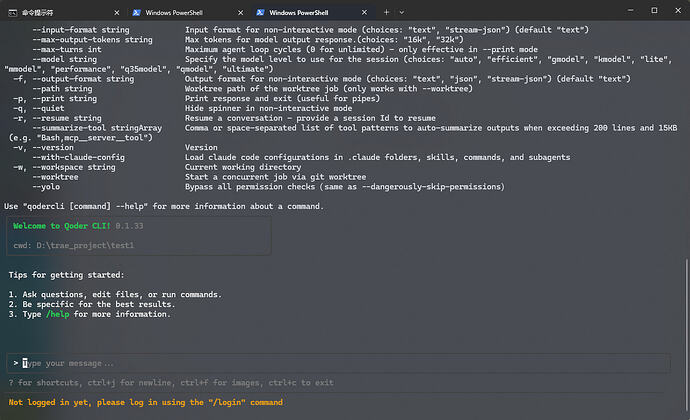Click 'Hide spinner in non-interactive mode' text
The image size is (690, 420).
[x=268, y=108]
